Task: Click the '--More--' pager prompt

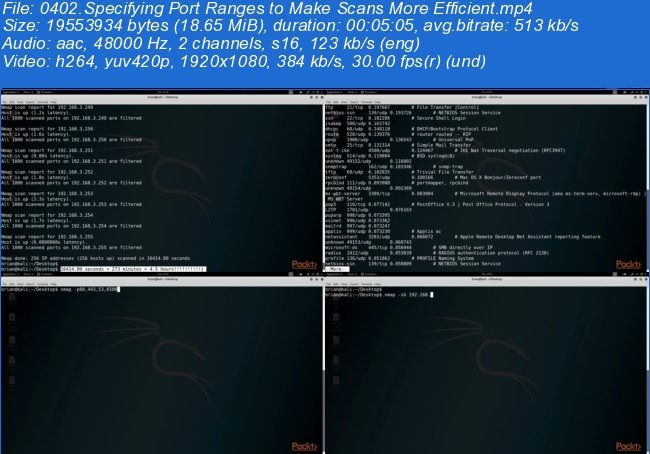Action: click(x=336, y=269)
